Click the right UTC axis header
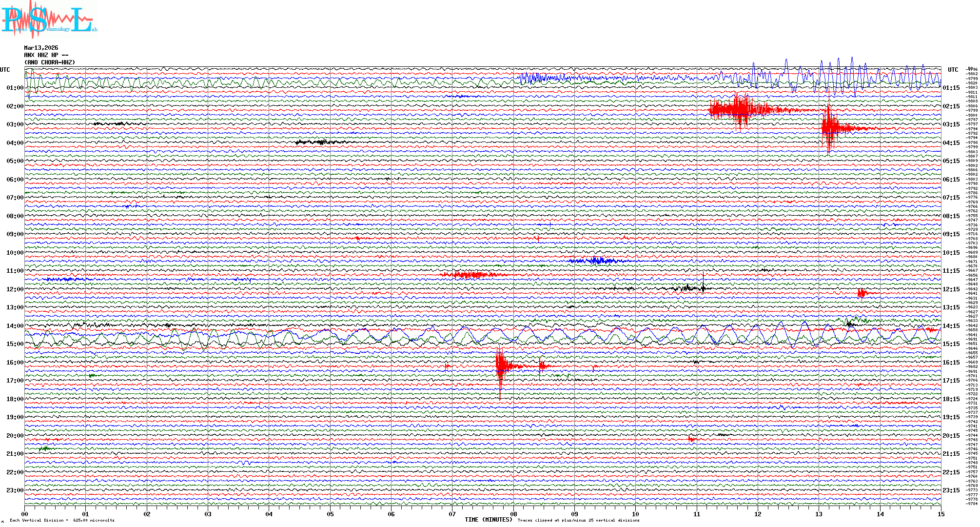The image size is (980, 527). click(x=953, y=70)
